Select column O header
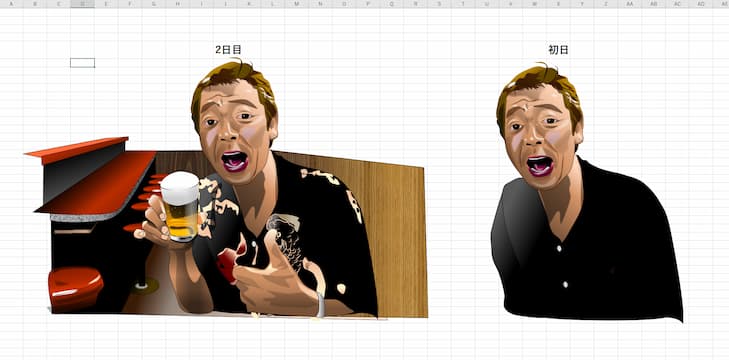The width and height of the screenshot is (729, 360). pos(344,4)
